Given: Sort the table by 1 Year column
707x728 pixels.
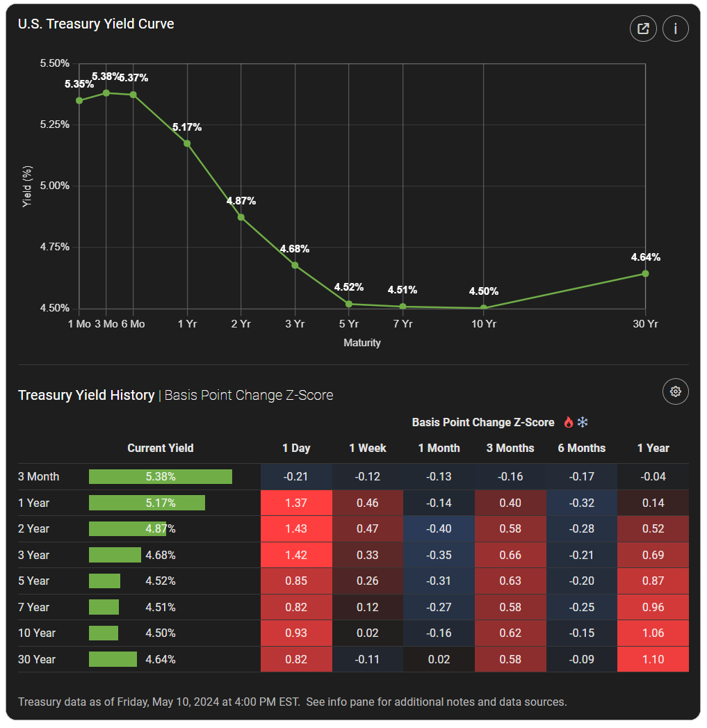Looking at the screenshot, I should click(x=653, y=448).
